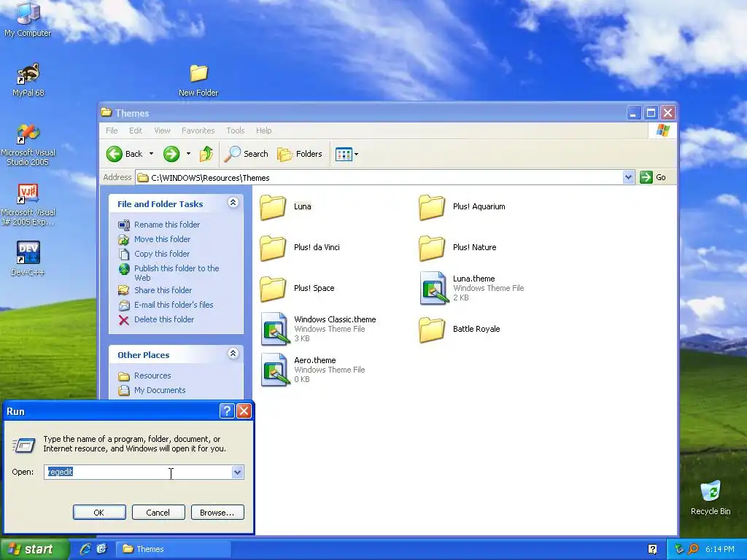Click the Themes taskbar button
The width and height of the screenshot is (747, 560).
[x=174, y=549]
